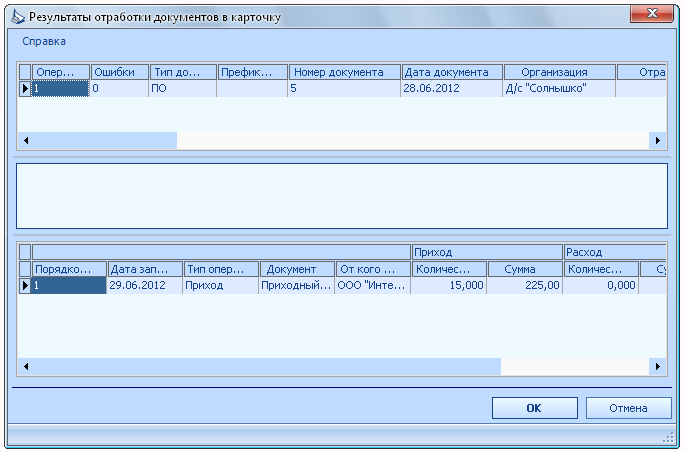Select date cell 29.06.2012
686x452 pixels.
144,285
